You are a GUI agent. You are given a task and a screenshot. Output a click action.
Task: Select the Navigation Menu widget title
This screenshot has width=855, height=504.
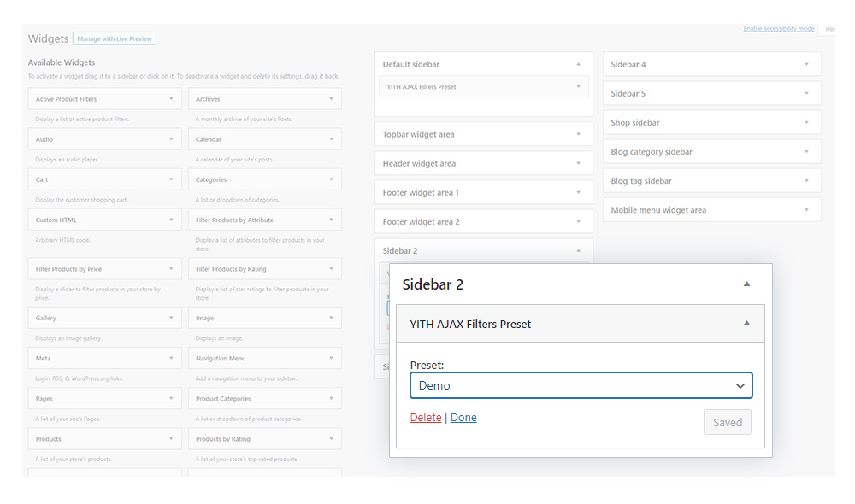[x=221, y=359]
